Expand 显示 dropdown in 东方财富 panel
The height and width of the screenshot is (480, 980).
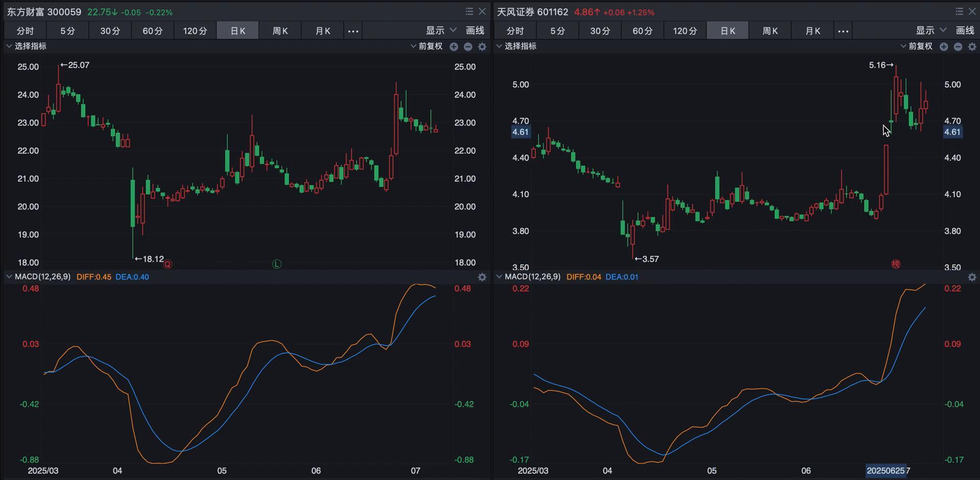tap(442, 31)
